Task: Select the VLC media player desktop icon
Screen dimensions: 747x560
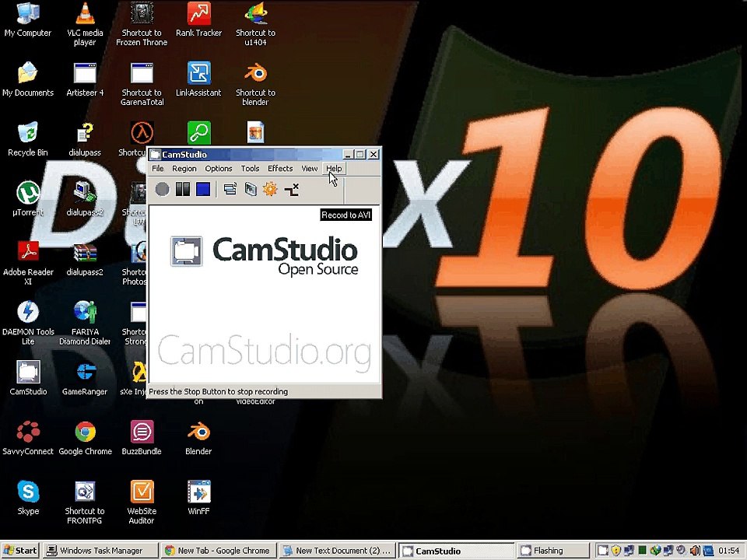Action: [85, 14]
